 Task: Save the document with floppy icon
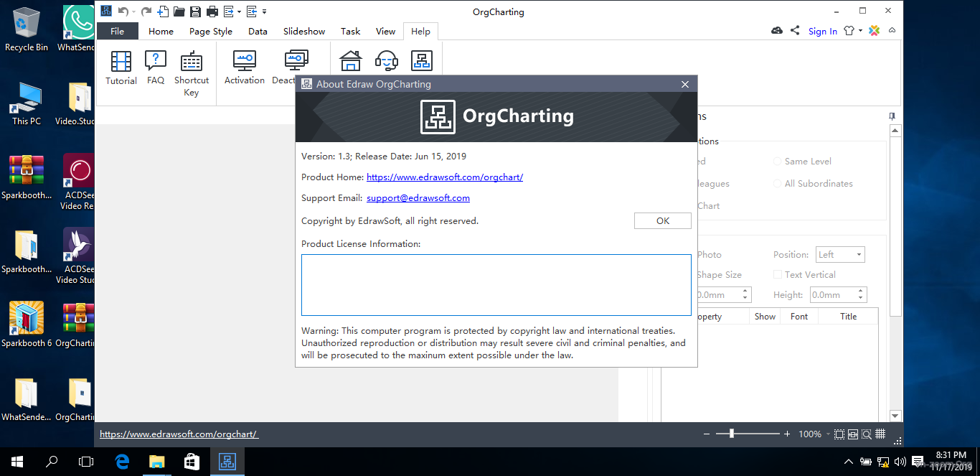[196, 11]
